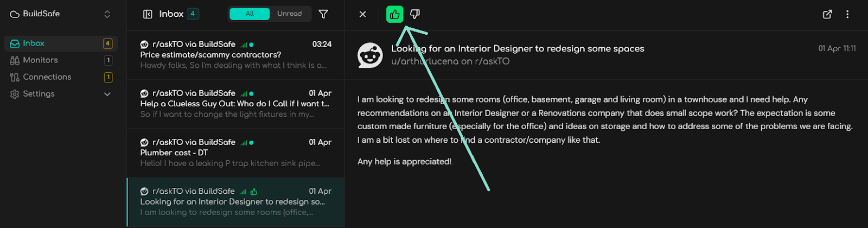Click the thumbs up button
This screenshot has height=228, width=868.
(394, 14)
